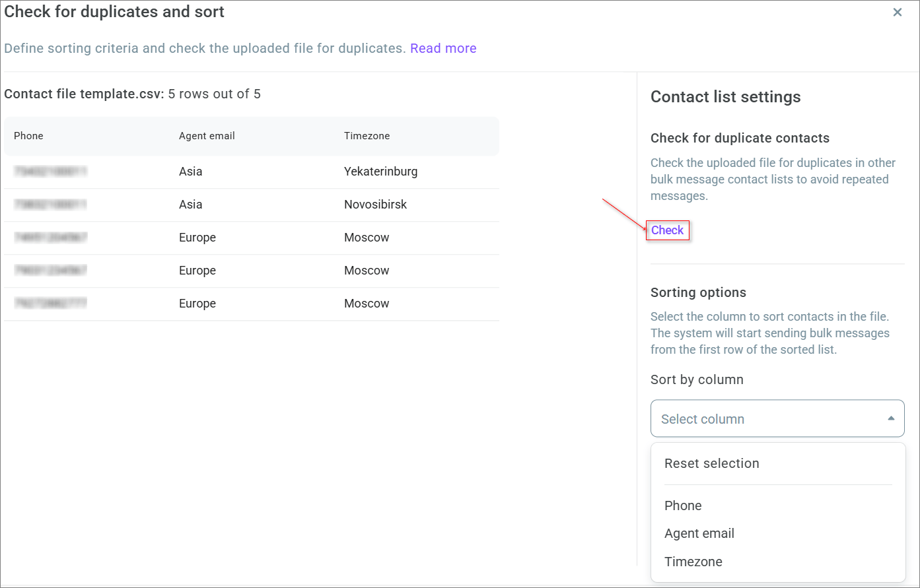Click the Timezone table column header

point(367,136)
